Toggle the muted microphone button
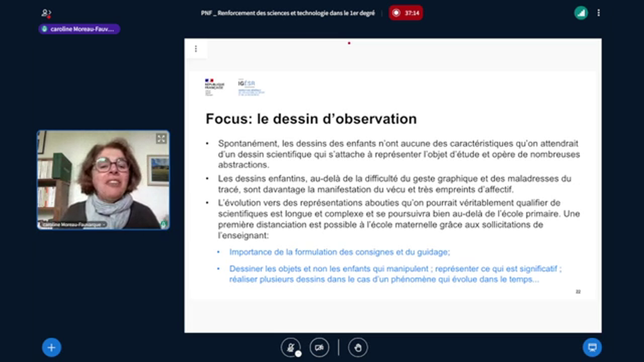 click(290, 347)
